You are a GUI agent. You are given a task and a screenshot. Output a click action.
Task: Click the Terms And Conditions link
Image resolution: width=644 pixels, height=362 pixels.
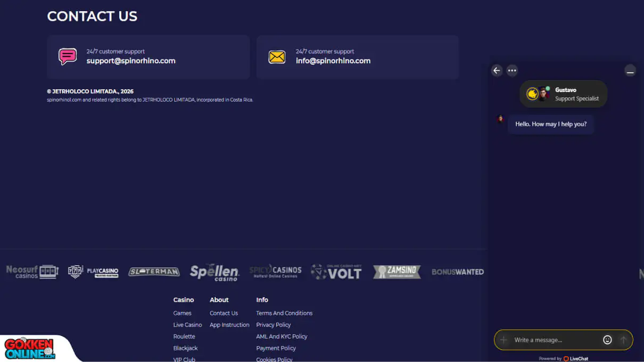(284, 313)
